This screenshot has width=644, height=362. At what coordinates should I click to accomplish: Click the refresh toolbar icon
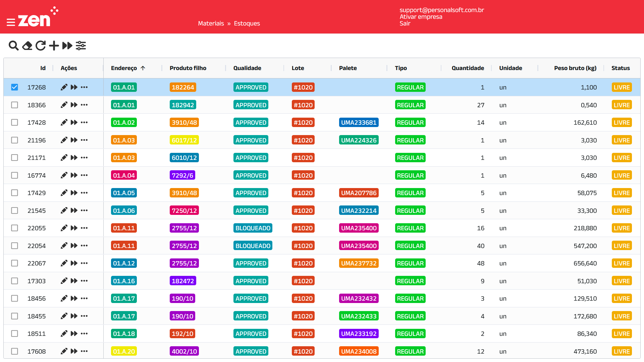[x=41, y=46]
